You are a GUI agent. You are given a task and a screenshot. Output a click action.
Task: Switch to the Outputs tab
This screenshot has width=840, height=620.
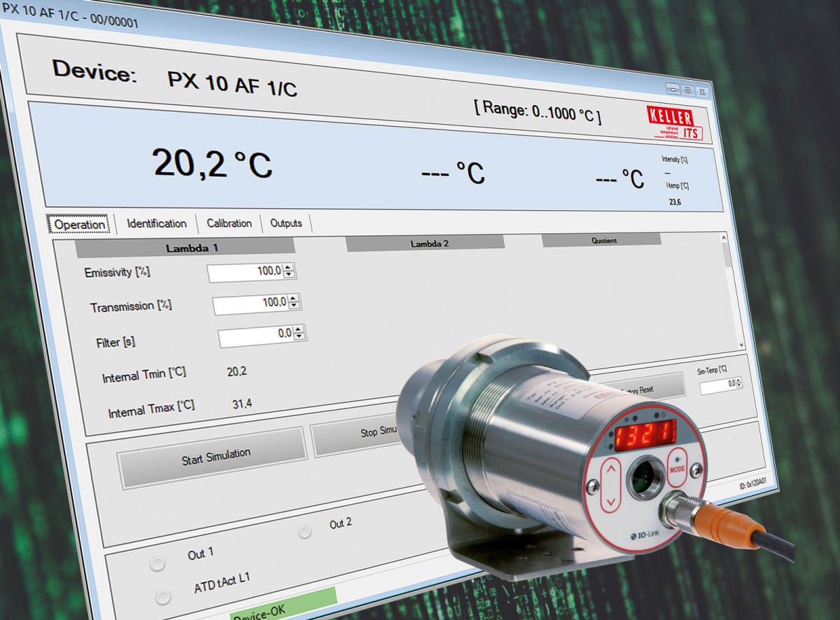pos(286,223)
